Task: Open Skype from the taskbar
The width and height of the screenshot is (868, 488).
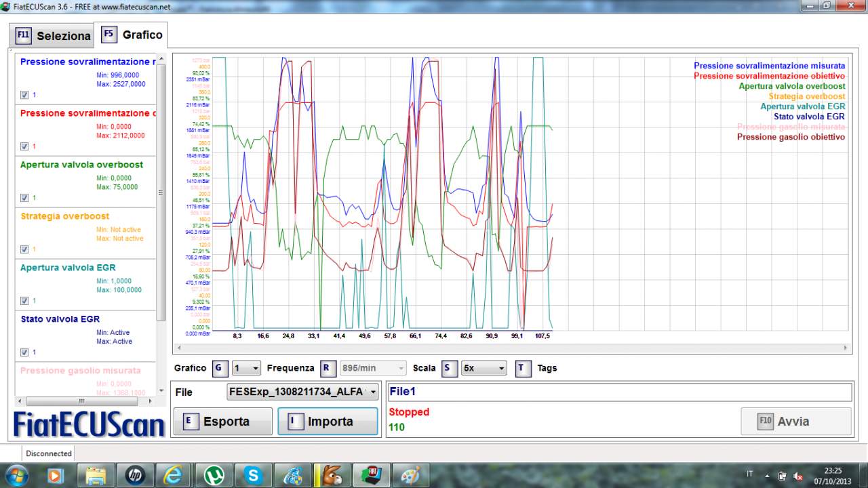Action: [254, 476]
